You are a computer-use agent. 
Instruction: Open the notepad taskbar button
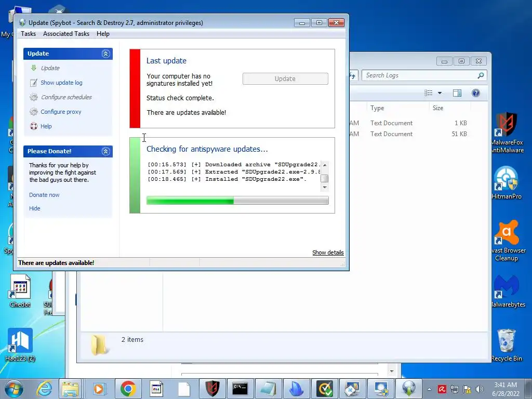(269, 389)
